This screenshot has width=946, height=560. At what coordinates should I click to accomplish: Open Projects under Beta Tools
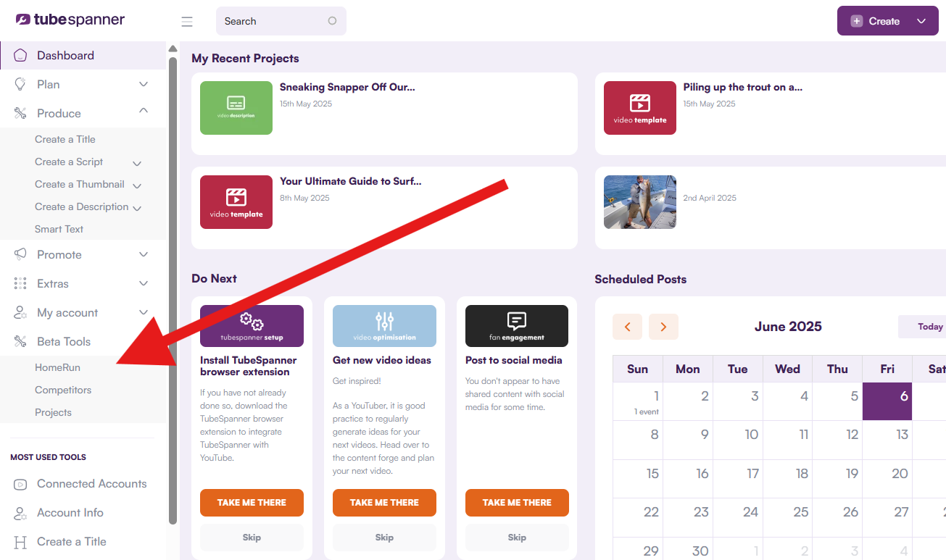click(x=53, y=412)
